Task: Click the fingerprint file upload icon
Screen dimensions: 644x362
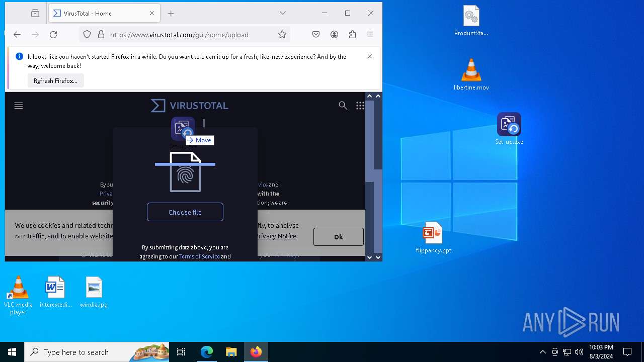Action: (185, 172)
